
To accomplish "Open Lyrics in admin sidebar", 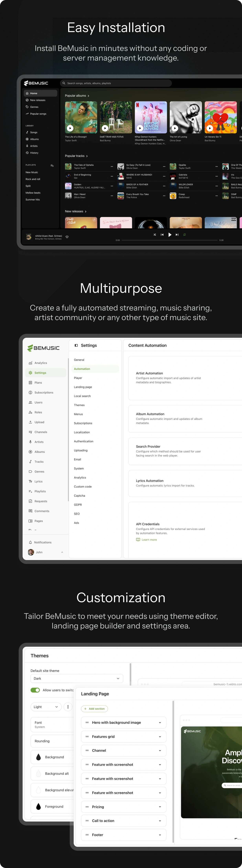I will click(x=38, y=481).
